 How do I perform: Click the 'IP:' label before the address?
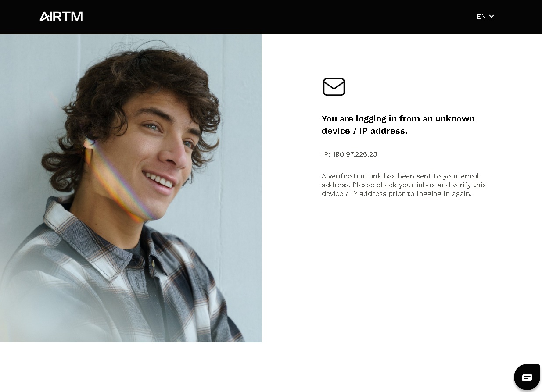click(326, 154)
